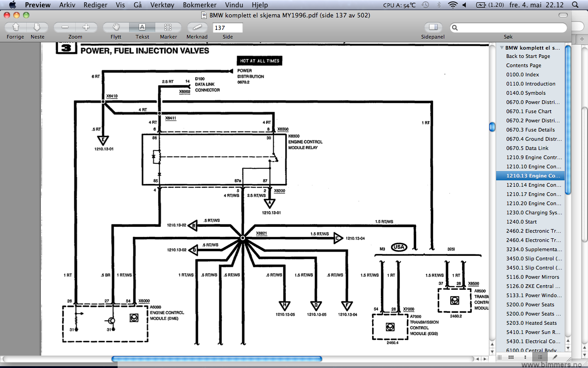Viewport: 588px width, 368px height.
Task: Open the Gå menu
Action: click(138, 5)
